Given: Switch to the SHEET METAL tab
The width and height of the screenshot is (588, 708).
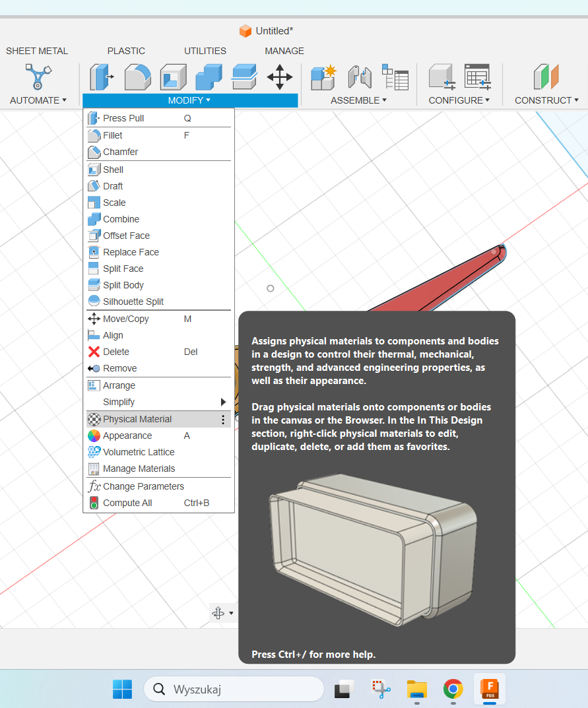Looking at the screenshot, I should (37, 51).
